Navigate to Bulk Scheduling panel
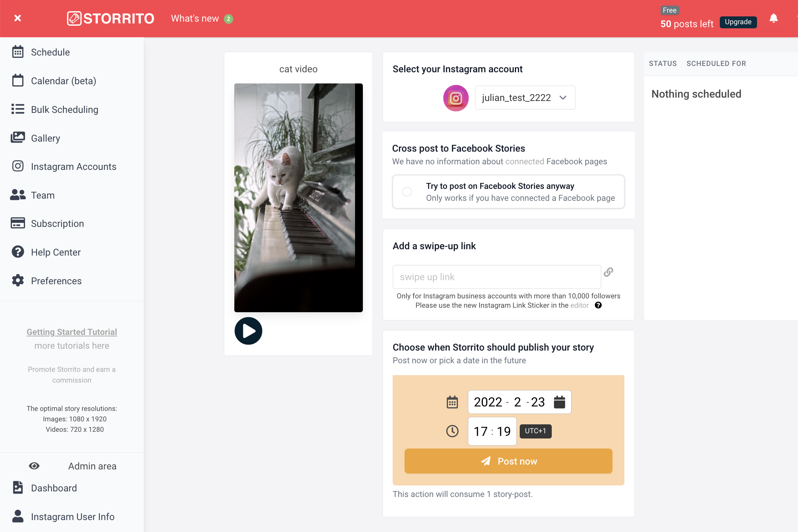798x532 pixels. (65, 109)
